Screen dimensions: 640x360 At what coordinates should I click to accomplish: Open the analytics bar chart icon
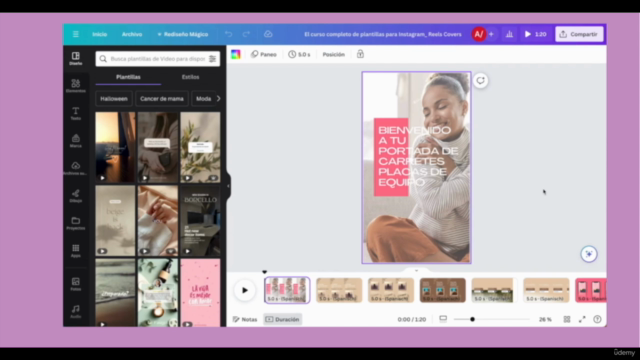pos(509,34)
